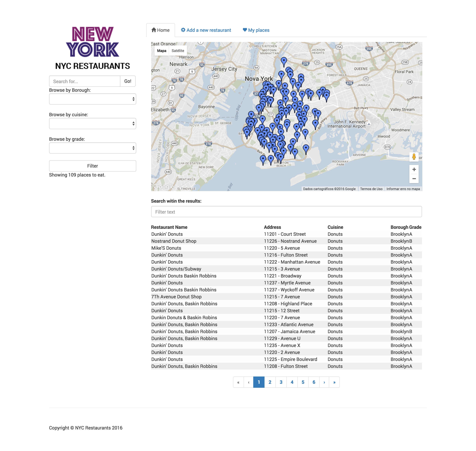Viewport: 476px width, 451px height.
Task: Open the My places tab
Action: click(256, 30)
